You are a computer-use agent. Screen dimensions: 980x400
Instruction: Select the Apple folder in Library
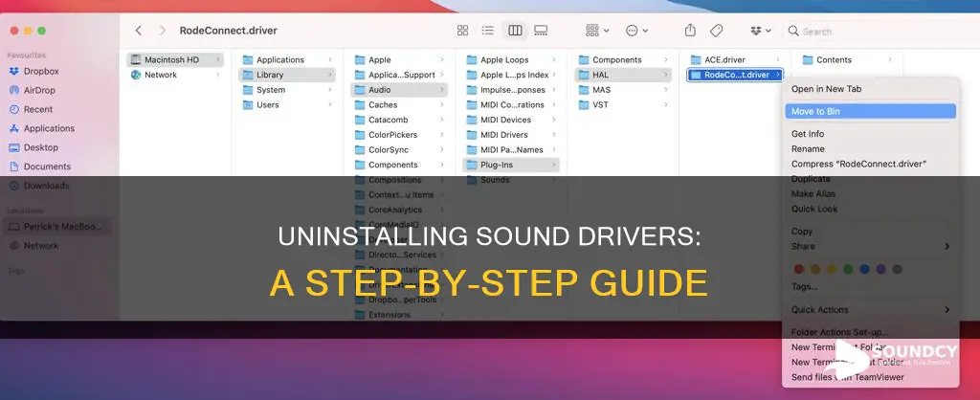click(399, 59)
